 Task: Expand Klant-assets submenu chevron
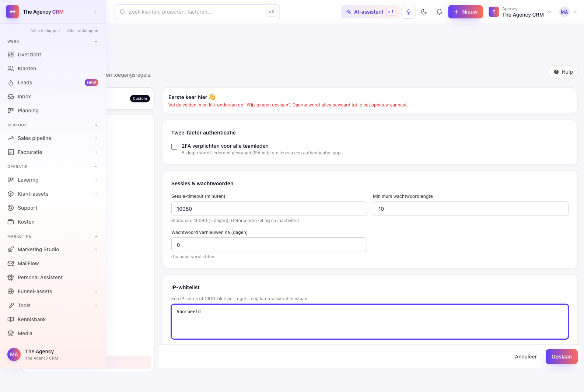(x=96, y=194)
